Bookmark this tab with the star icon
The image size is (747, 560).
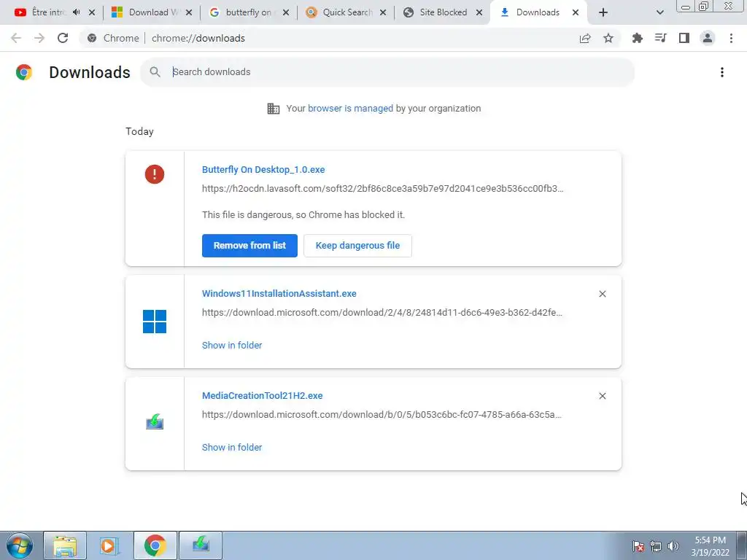point(608,38)
